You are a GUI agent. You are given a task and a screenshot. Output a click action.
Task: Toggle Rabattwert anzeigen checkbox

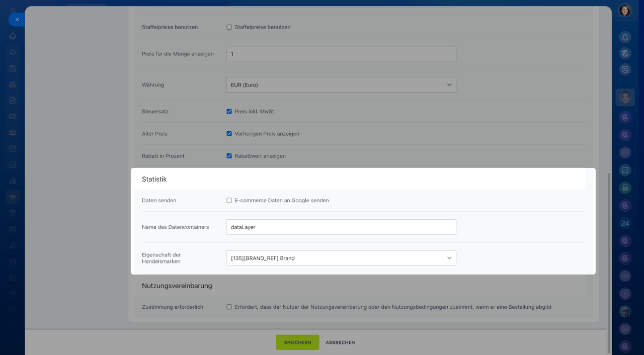pyautogui.click(x=229, y=156)
